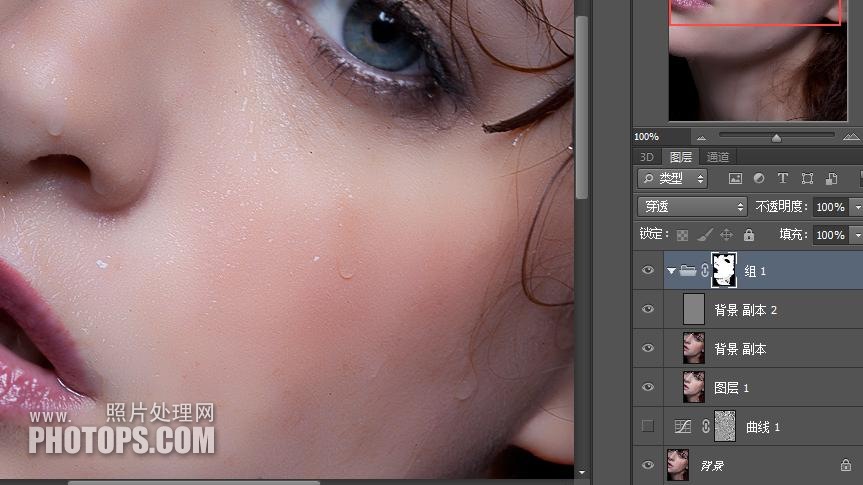Viewport: 863px width, 485px height.
Task: Hide the 背景 副本 layer
Action: point(648,348)
